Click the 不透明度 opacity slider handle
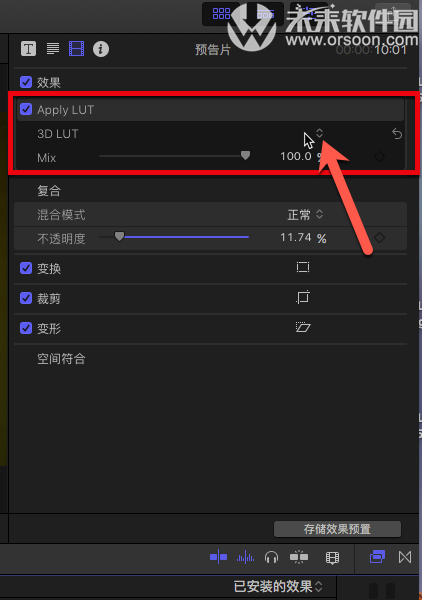 (x=119, y=236)
